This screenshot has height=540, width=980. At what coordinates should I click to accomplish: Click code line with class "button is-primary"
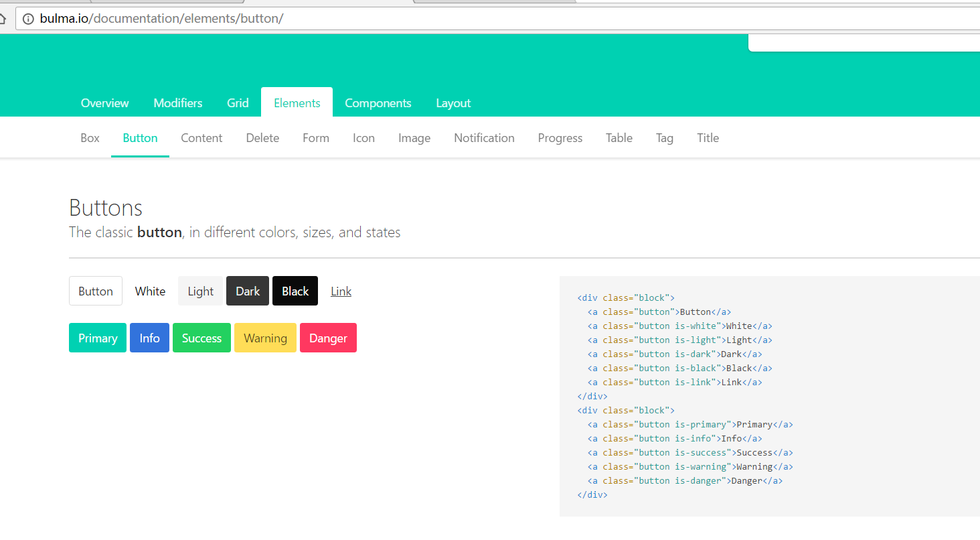click(690, 424)
